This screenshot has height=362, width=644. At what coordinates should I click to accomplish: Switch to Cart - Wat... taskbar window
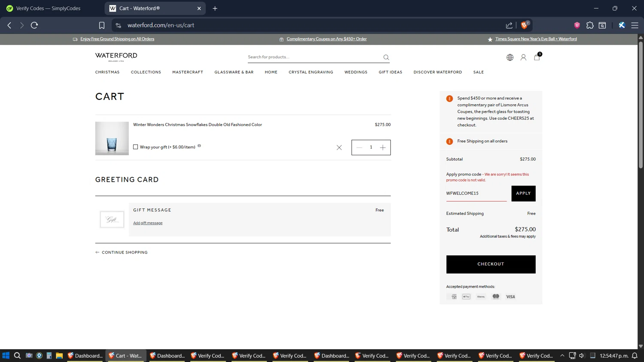126,356
